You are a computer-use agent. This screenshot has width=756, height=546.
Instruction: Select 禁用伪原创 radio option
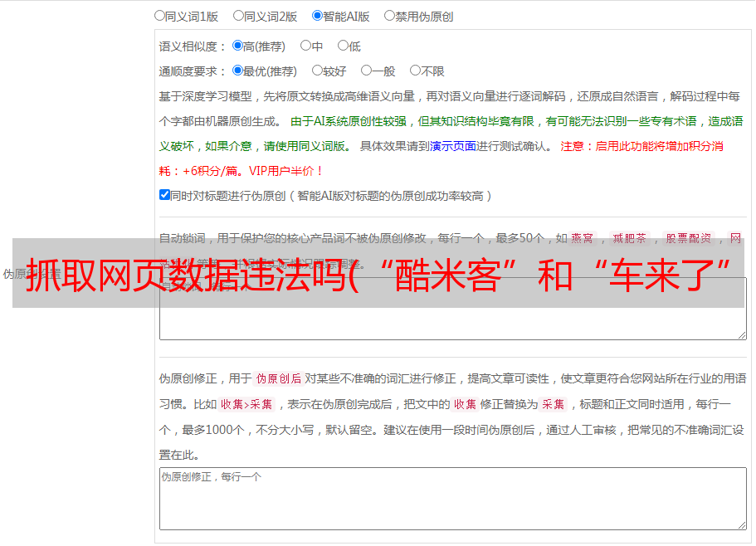[x=389, y=16]
